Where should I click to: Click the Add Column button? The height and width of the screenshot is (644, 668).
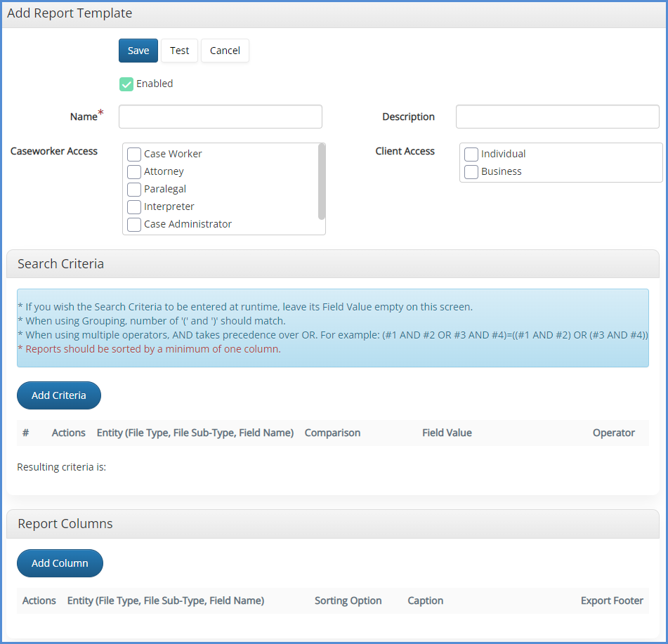point(60,563)
